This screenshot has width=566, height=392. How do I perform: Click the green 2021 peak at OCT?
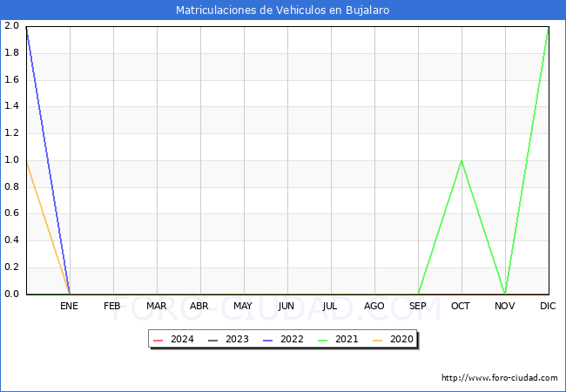point(462,161)
